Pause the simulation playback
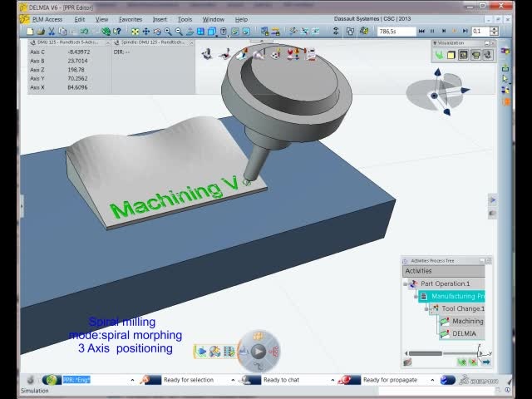 click(432, 32)
